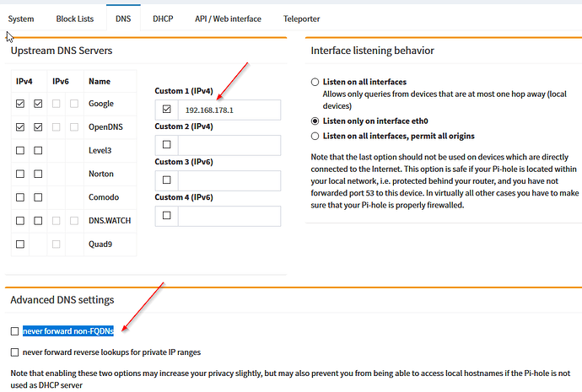Choose Listen on all interfaces, permit all origins
The image size is (582, 392).
pyautogui.click(x=315, y=136)
